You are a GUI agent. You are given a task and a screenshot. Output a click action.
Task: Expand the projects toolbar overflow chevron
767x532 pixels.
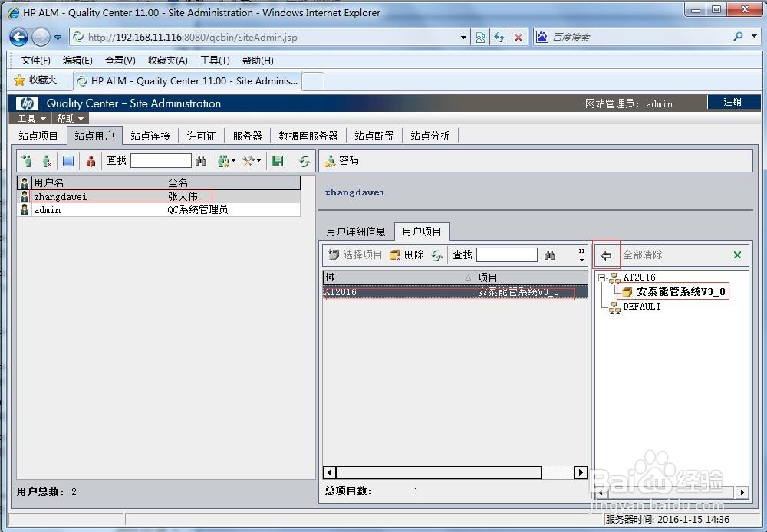click(x=581, y=255)
